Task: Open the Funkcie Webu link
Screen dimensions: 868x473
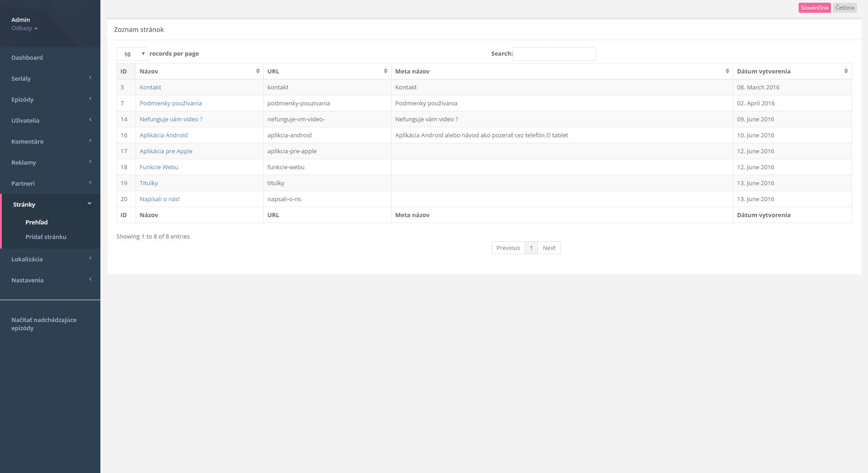Action: pyautogui.click(x=159, y=167)
